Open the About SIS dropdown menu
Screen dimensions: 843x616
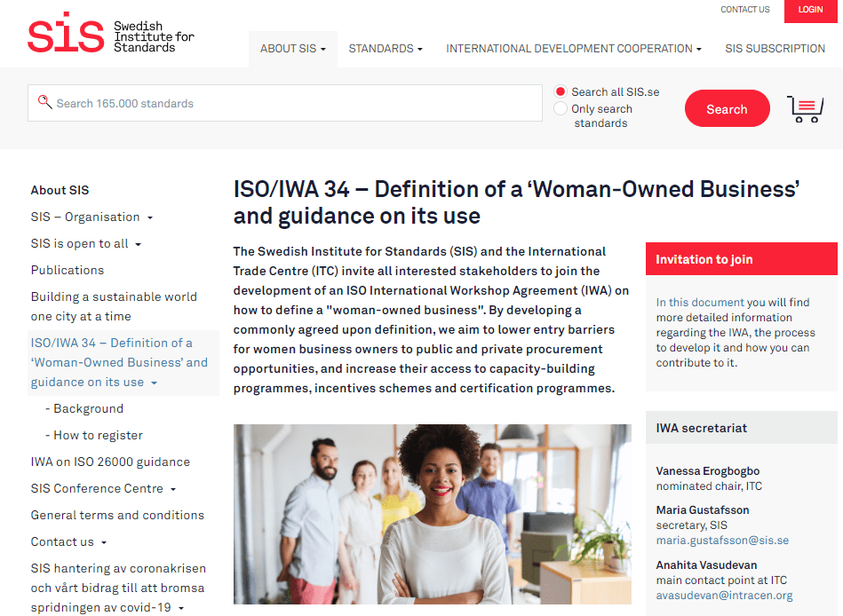[x=292, y=49]
